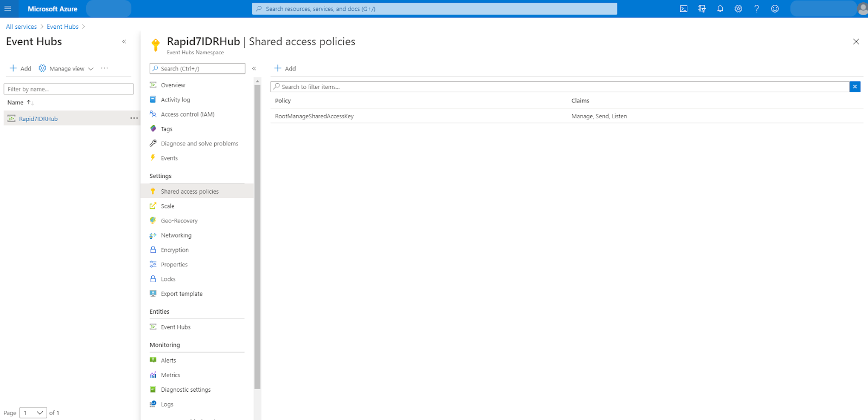
Task: Open context menu ellipsis for Rapid7IDRHub row
Action: 134,118
